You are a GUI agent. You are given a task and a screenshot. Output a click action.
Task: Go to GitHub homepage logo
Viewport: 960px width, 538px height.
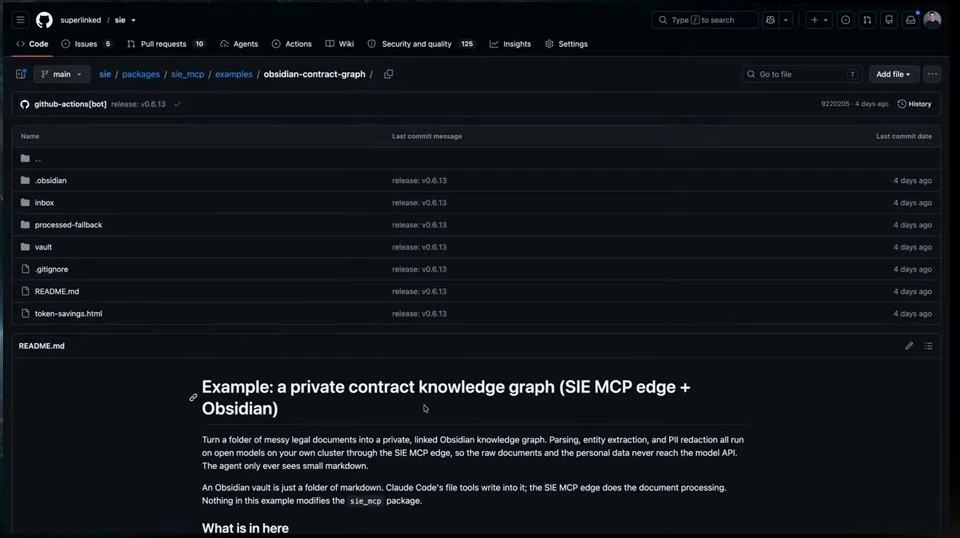click(44, 20)
